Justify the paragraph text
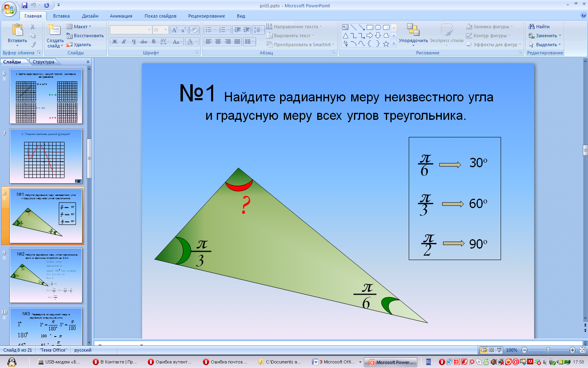The height and width of the screenshot is (368, 588). [237, 42]
